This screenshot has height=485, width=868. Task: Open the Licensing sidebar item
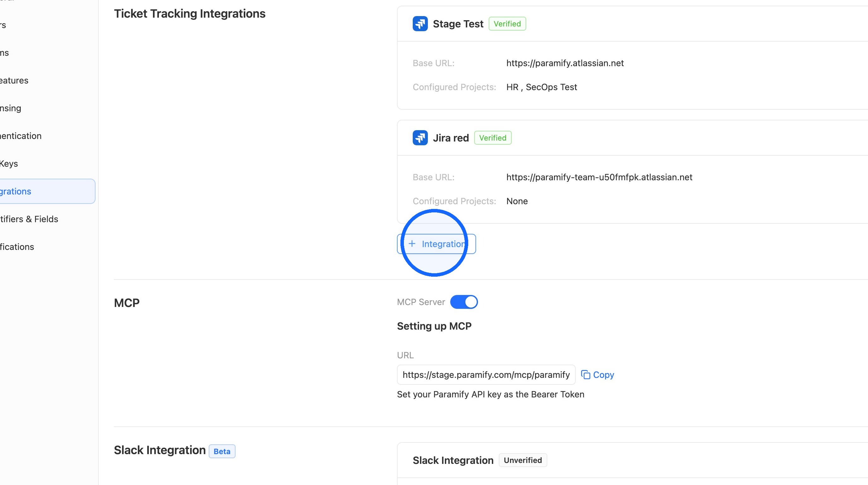[x=10, y=108]
